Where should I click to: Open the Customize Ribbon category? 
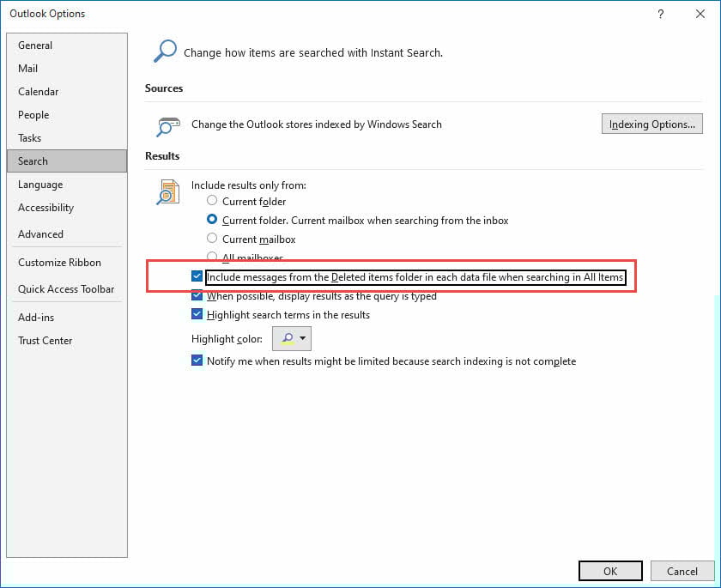(67, 263)
